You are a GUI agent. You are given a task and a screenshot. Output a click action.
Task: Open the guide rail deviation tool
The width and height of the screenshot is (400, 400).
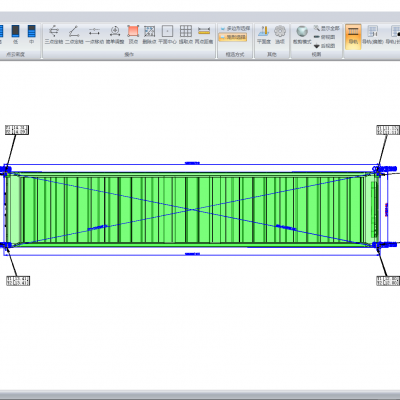(373, 35)
